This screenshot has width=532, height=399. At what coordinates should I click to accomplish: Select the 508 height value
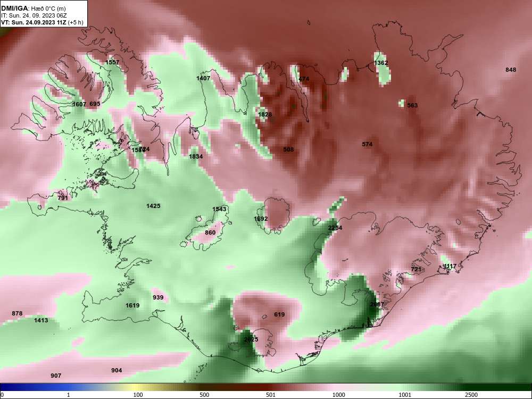click(x=288, y=149)
